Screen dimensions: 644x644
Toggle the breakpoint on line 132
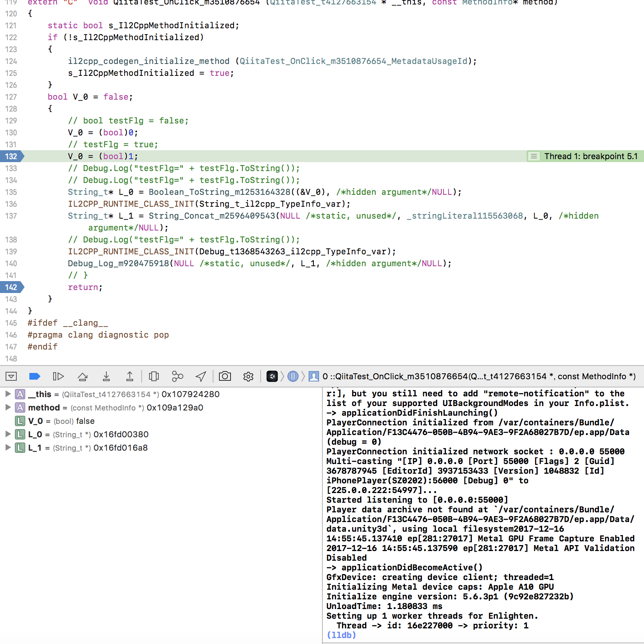pos(11,156)
